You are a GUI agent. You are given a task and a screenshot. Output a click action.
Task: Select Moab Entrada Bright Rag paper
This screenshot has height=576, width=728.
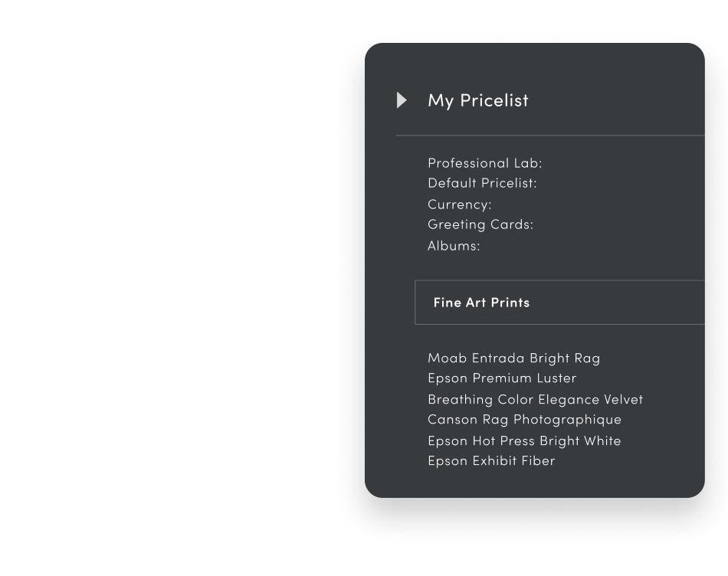pyautogui.click(x=513, y=358)
